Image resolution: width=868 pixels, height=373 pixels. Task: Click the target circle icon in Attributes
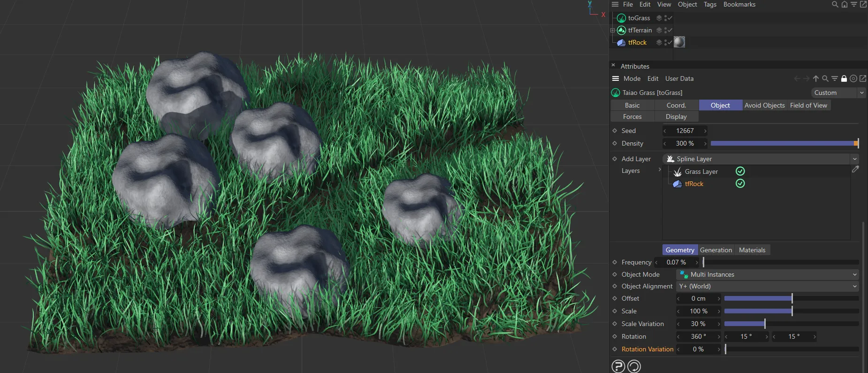853,78
